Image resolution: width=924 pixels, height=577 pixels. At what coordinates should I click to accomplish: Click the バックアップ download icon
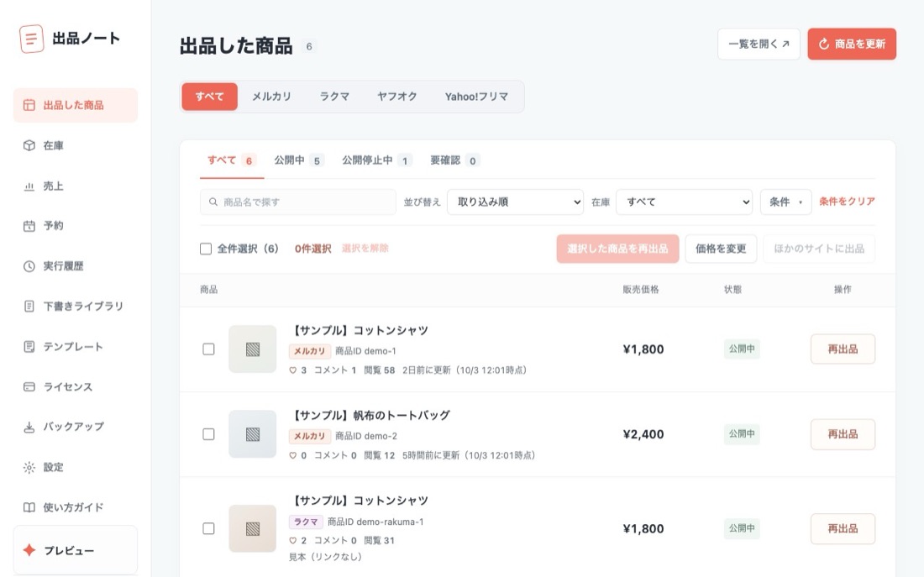tap(29, 427)
